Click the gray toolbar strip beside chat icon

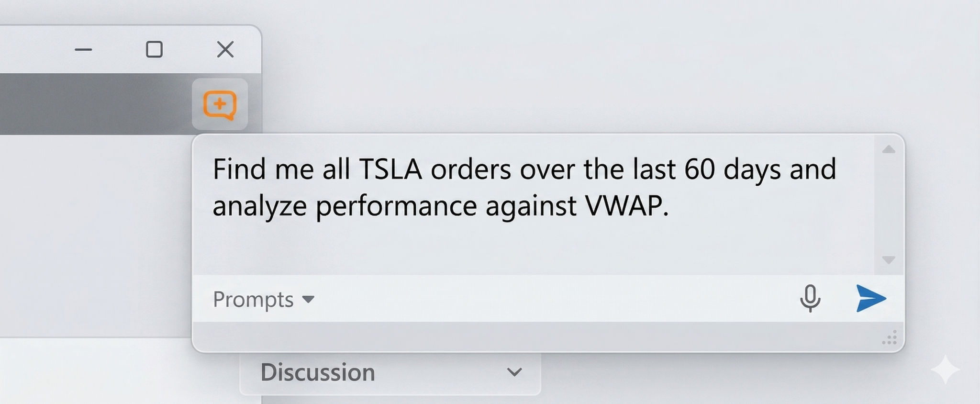96,104
